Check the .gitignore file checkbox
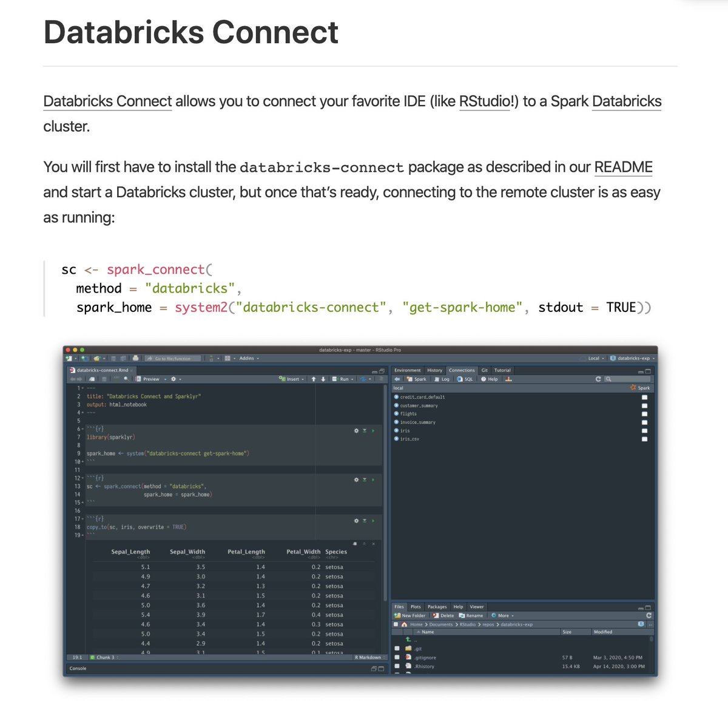 click(x=397, y=657)
